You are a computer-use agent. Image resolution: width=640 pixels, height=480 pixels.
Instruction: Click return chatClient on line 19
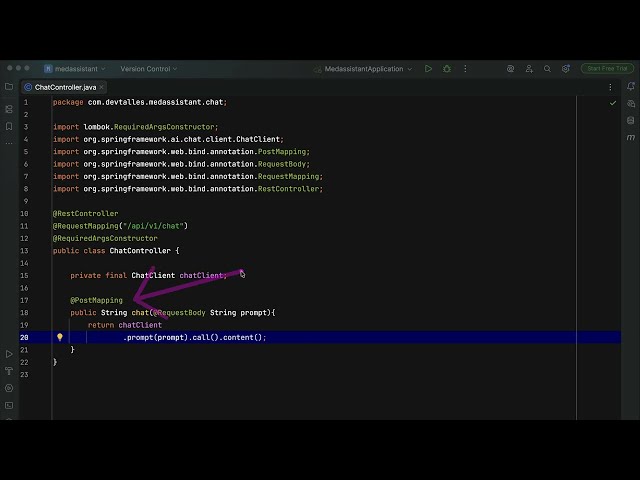coord(125,325)
